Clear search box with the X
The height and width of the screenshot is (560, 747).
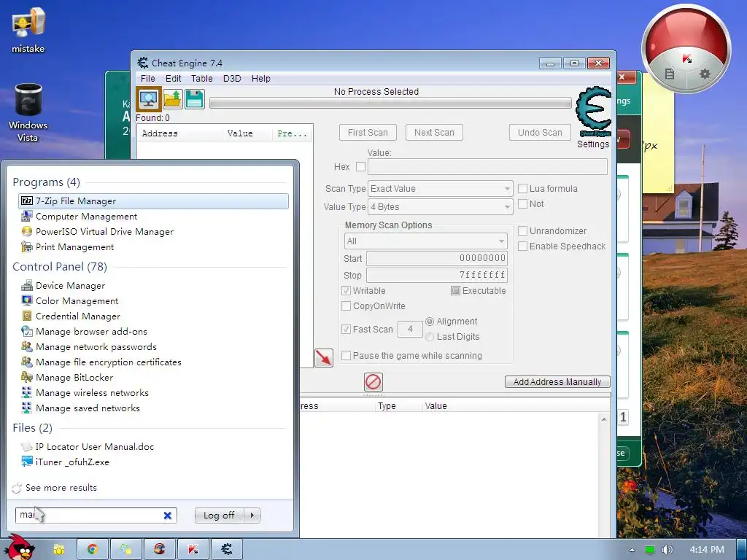coord(167,516)
